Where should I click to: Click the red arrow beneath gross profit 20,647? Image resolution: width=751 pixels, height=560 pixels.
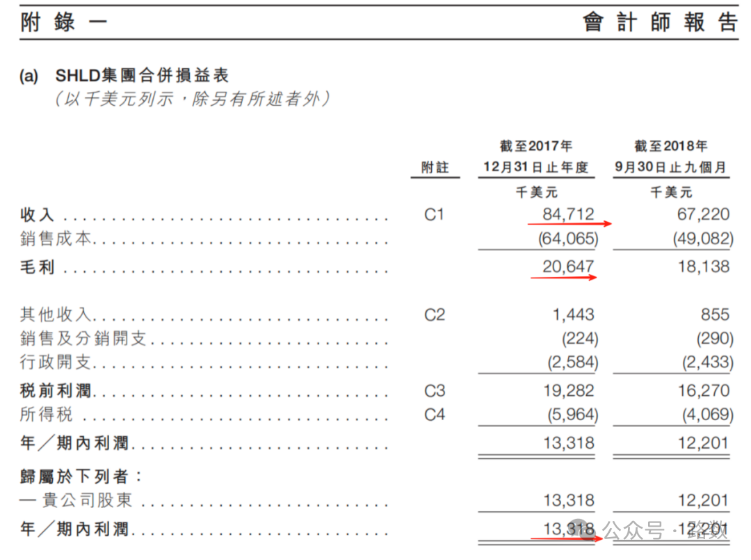564,278
